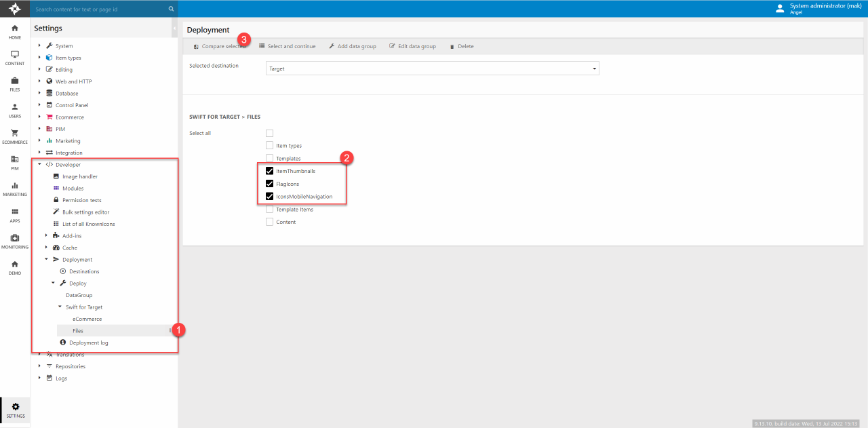Viewport: 868px width, 428px height.
Task: Open the PIM sidebar icon
Action: coord(15,163)
